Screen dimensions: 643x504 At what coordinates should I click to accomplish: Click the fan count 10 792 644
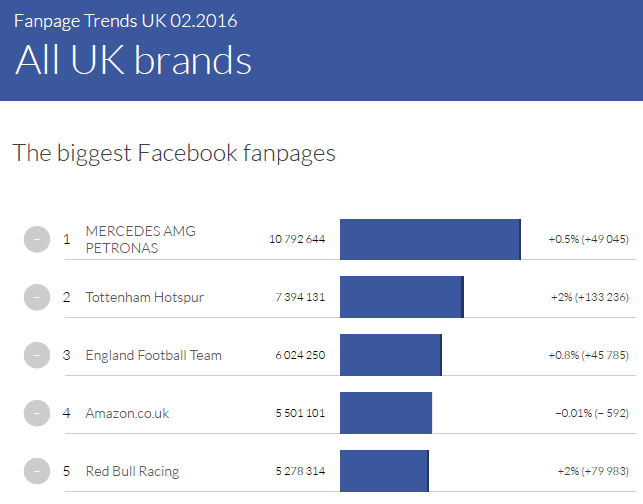(297, 239)
